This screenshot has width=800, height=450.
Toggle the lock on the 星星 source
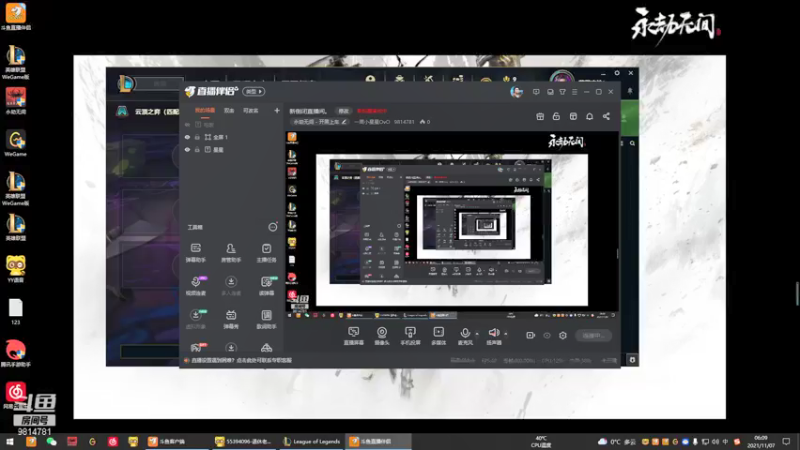(197, 149)
